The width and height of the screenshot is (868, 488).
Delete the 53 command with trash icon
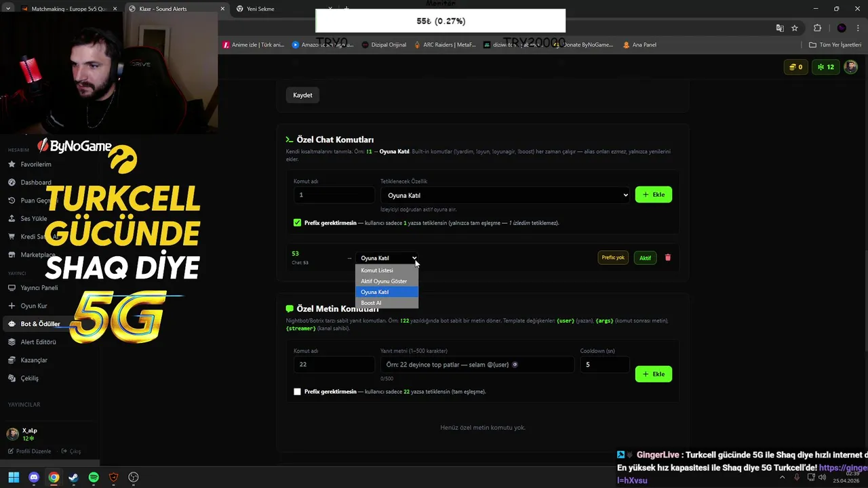(668, 258)
